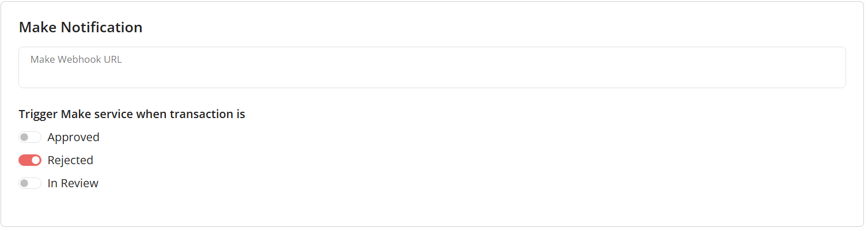Turn on the In Review toggle

tap(30, 183)
